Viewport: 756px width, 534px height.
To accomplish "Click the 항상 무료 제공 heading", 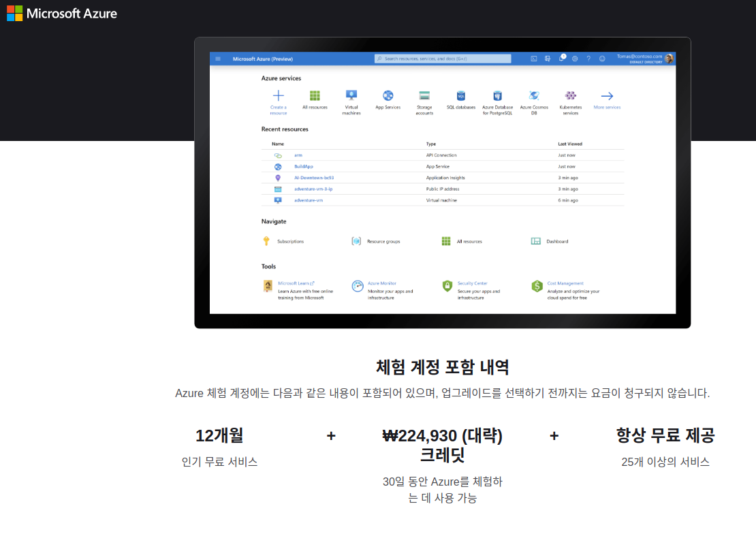I will tap(665, 435).
